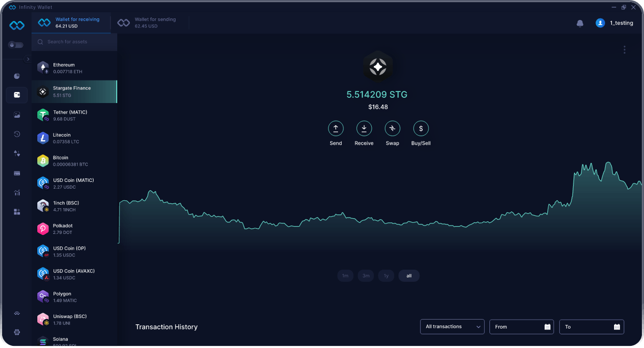Select Polygon asset row
Screen dimensions: 644x348
[75, 297]
